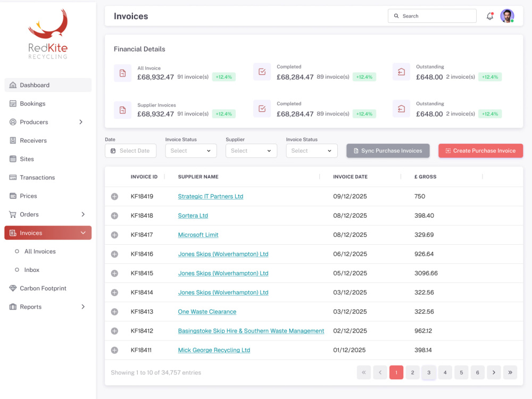Click the RedKite Recycling logo

48,34
